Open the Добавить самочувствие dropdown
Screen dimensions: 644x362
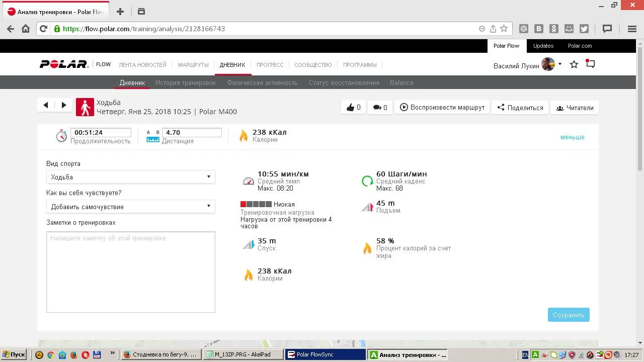click(x=130, y=207)
